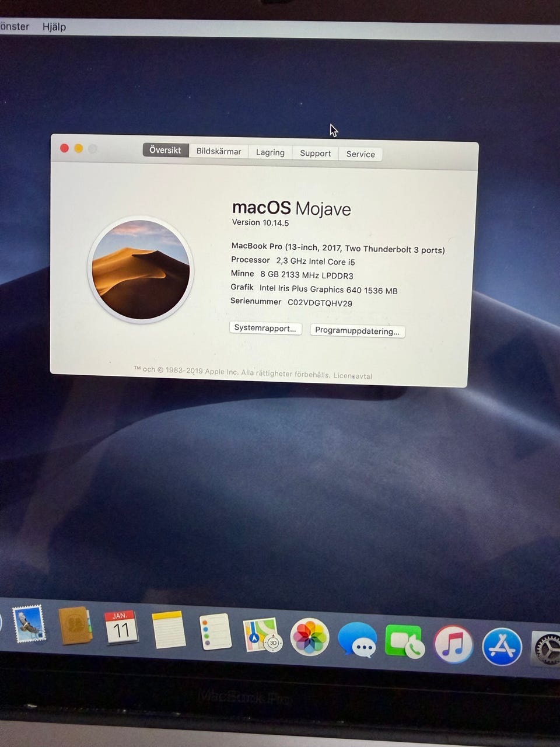Open the Hjälp menu in the menu bar
The image size is (560, 747).
coord(54,27)
